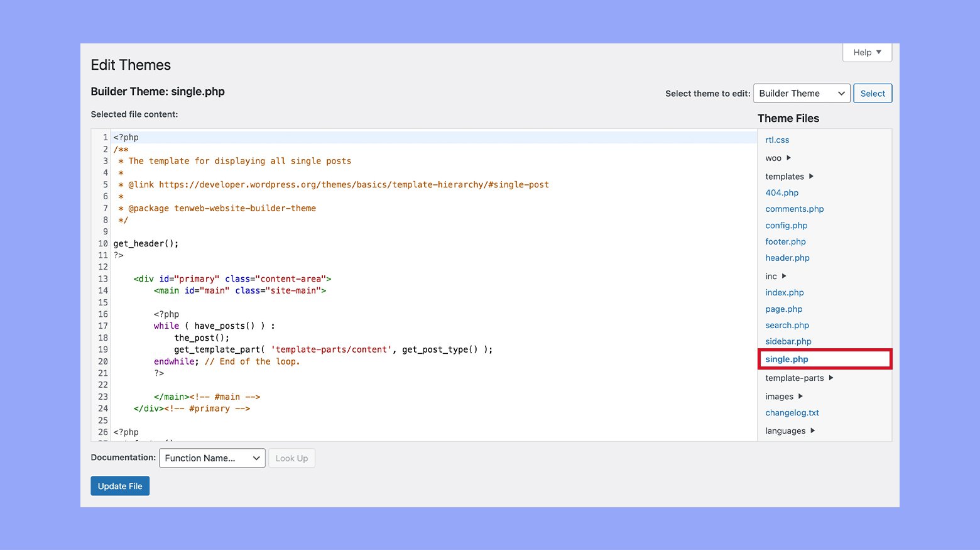
Task: Open rtl.css in theme files
Action: [x=777, y=140]
